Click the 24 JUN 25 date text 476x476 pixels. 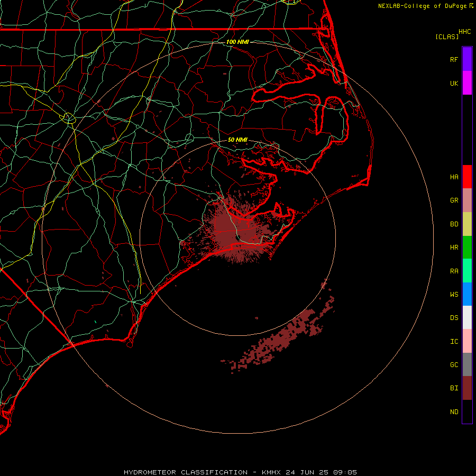307,472
